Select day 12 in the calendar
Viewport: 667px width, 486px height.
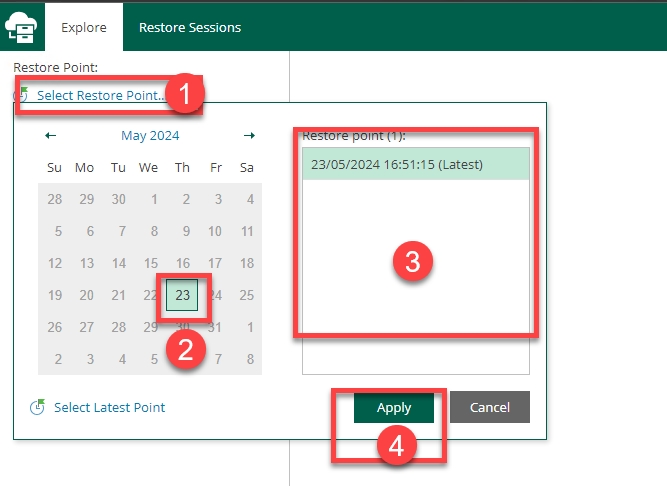55,263
